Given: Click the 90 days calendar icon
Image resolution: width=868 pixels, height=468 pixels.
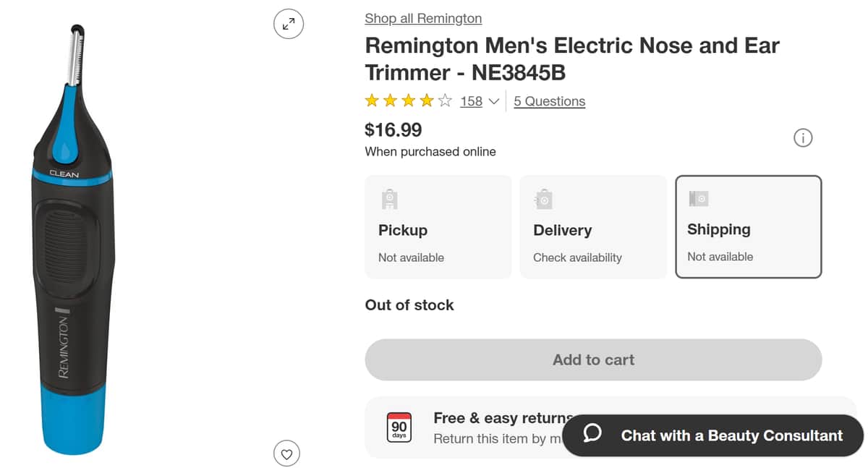Looking at the screenshot, I should pos(399,427).
